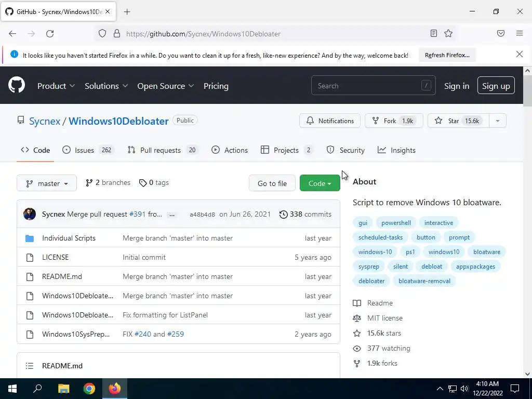The image size is (532, 399).
Task: Click the site security padlock icon
Action: 117,33
